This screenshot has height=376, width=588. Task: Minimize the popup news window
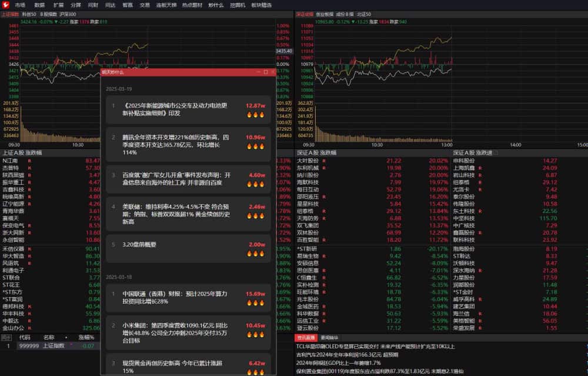click(258, 72)
